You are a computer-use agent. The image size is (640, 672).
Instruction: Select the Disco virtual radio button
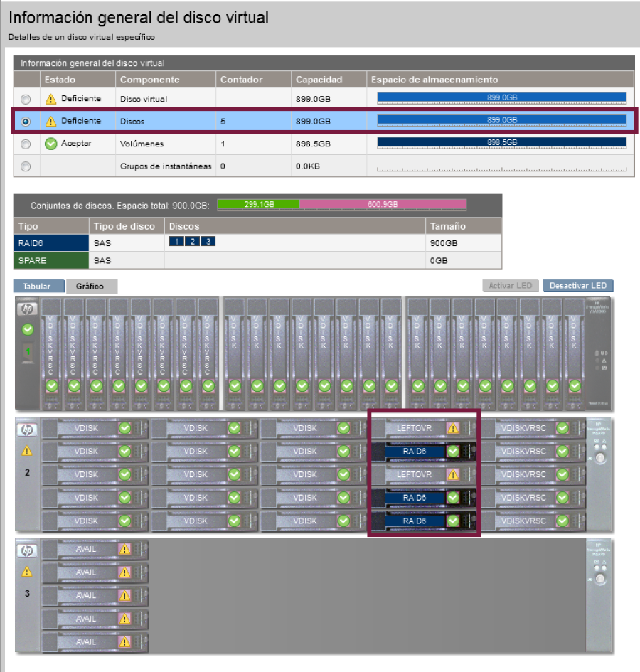(x=26, y=99)
